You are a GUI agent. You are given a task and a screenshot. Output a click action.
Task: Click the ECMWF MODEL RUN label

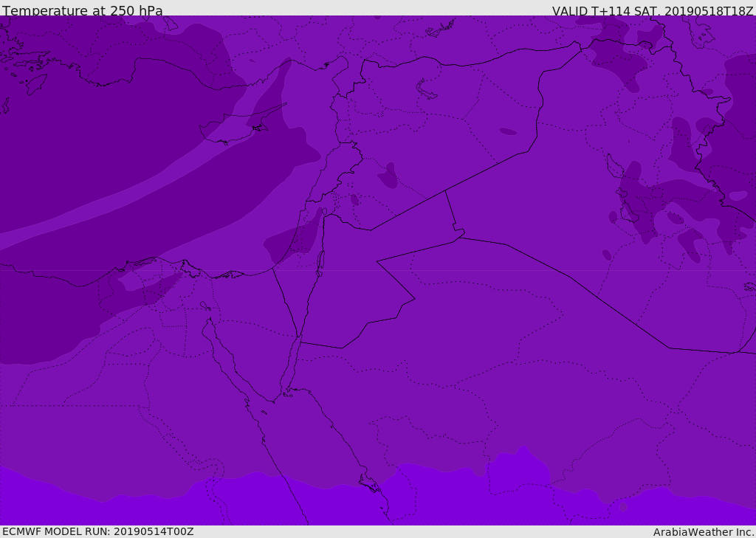98,531
